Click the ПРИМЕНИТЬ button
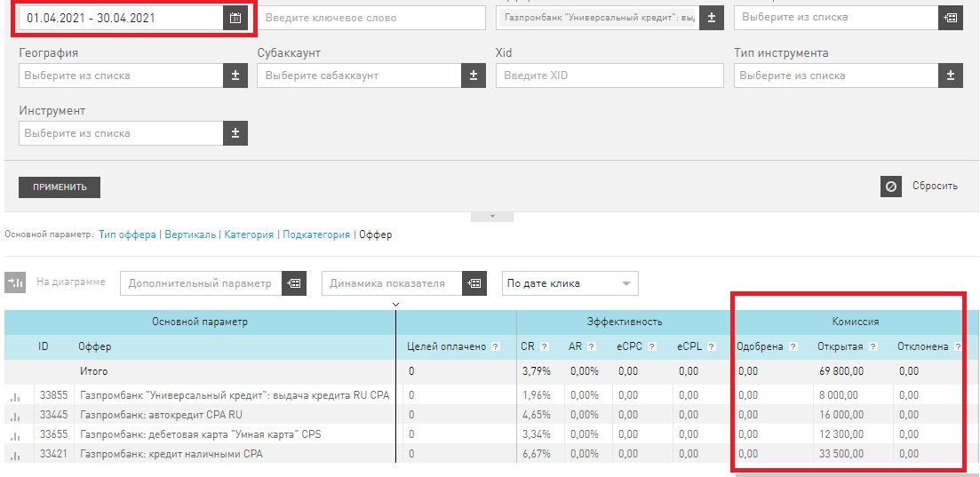Screen dimensions: 980x477 click(x=60, y=187)
